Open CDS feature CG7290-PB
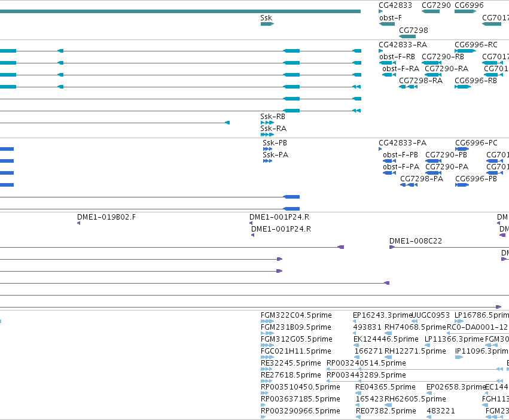The height and width of the screenshot is (420, 509). click(446, 155)
